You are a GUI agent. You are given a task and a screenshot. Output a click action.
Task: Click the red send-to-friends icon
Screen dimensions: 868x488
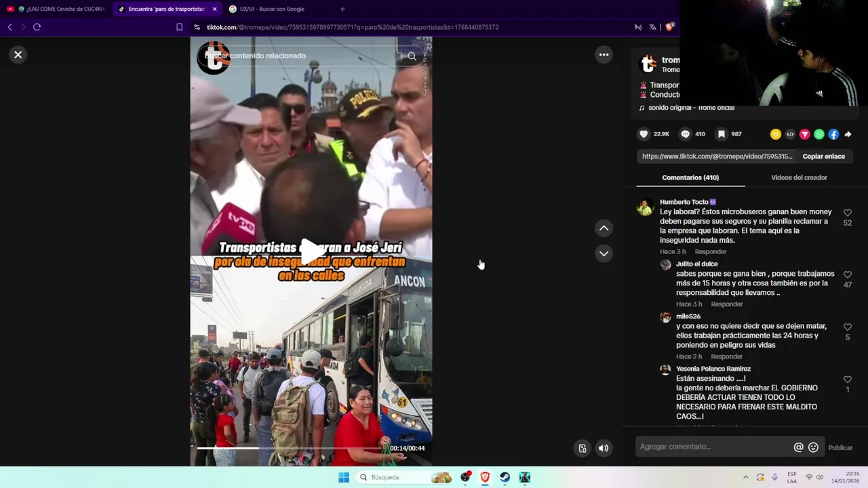(x=804, y=134)
